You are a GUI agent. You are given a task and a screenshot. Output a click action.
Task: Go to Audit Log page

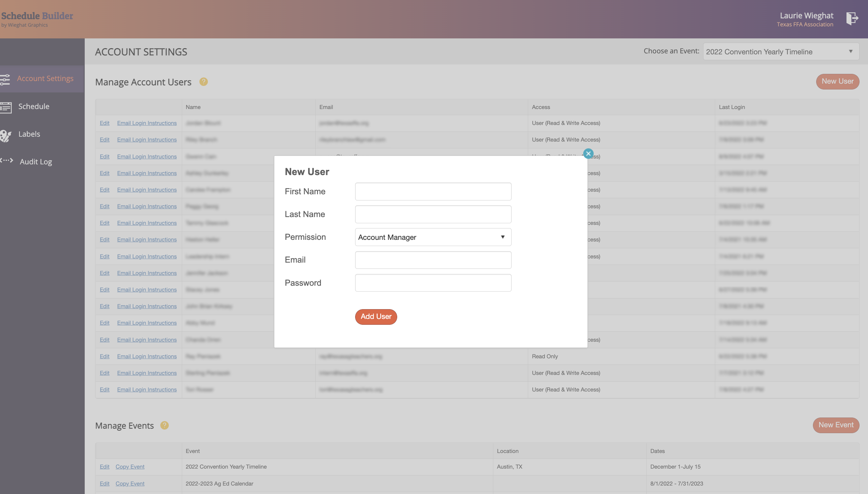tap(36, 162)
